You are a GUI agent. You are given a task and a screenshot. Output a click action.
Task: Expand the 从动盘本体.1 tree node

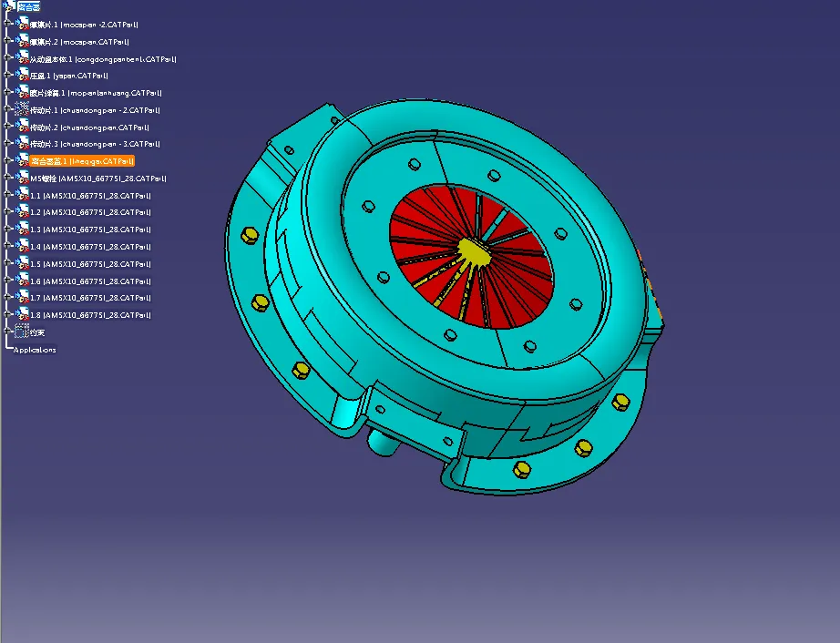click(7, 57)
